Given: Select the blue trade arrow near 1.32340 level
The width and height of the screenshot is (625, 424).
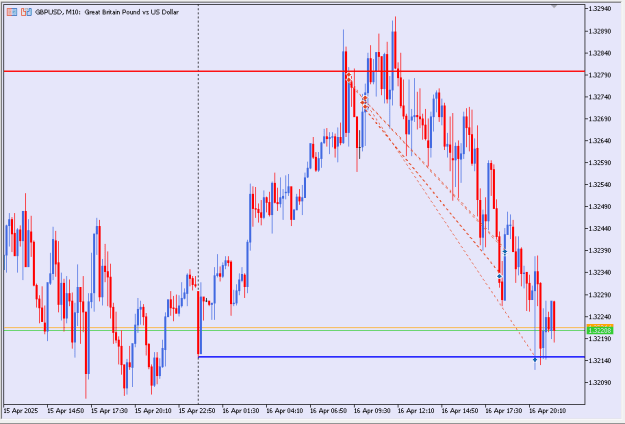Looking at the screenshot, I should click(x=499, y=276).
